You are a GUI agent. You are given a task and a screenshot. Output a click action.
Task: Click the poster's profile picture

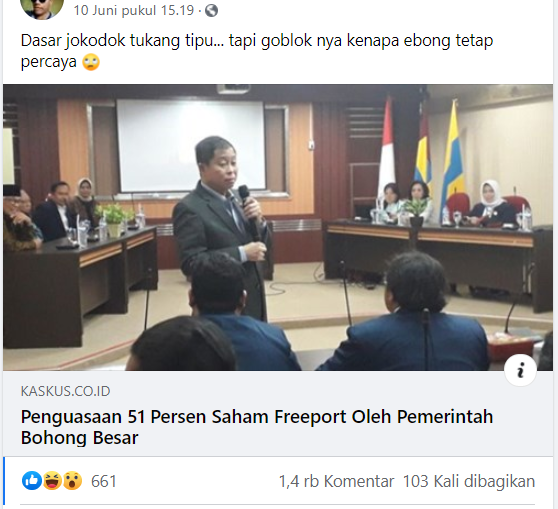click(42, 7)
